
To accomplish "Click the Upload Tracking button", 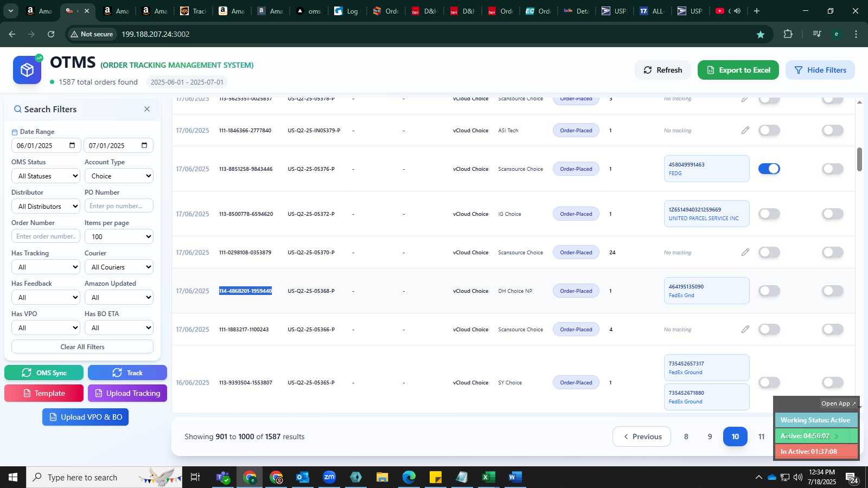I will point(127,393).
